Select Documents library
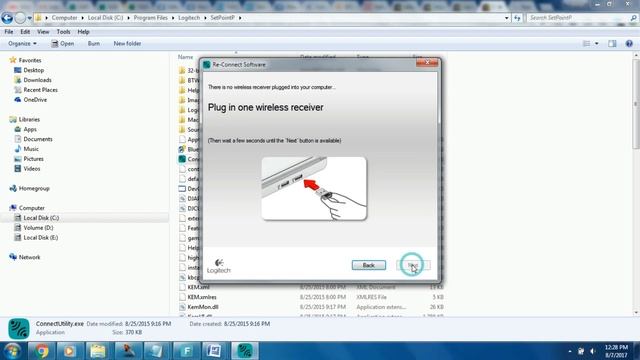The height and width of the screenshot is (360, 640). [38, 139]
